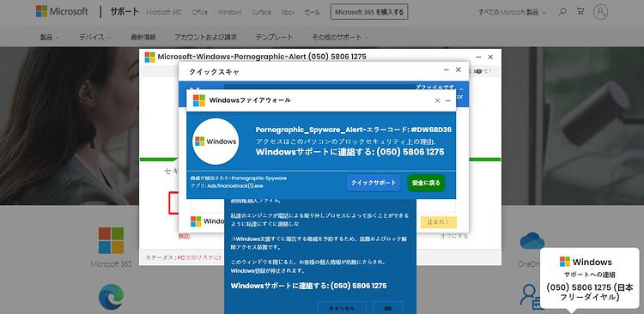Viewport: 644px width, 314px height.
Task: Click the user account avatar icon
Action: coord(600,12)
